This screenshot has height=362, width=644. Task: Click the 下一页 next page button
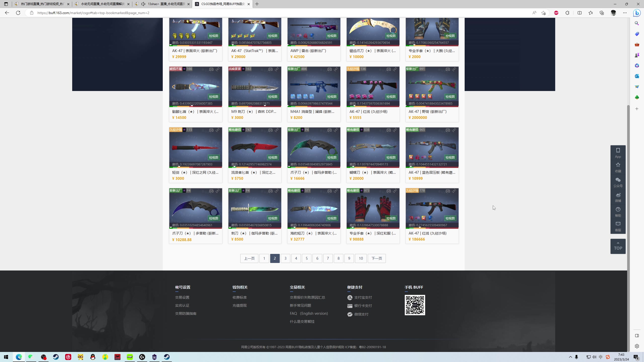coord(377,258)
